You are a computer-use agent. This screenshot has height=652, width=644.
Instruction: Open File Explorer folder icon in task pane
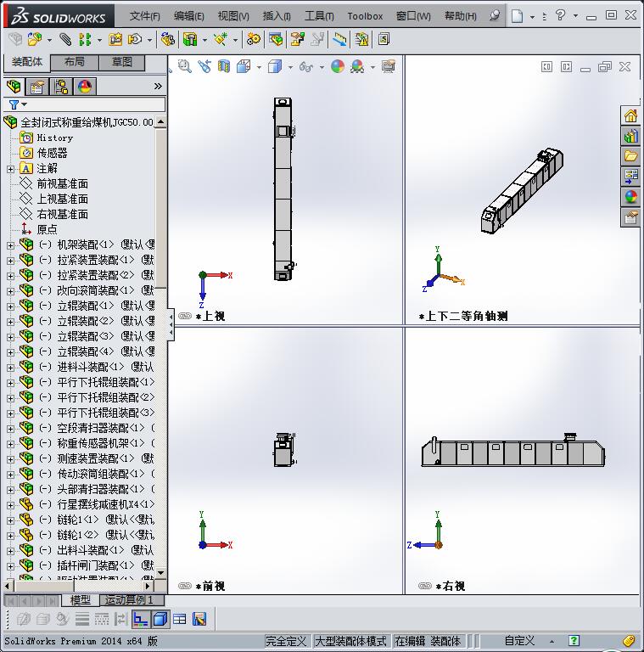[630, 156]
